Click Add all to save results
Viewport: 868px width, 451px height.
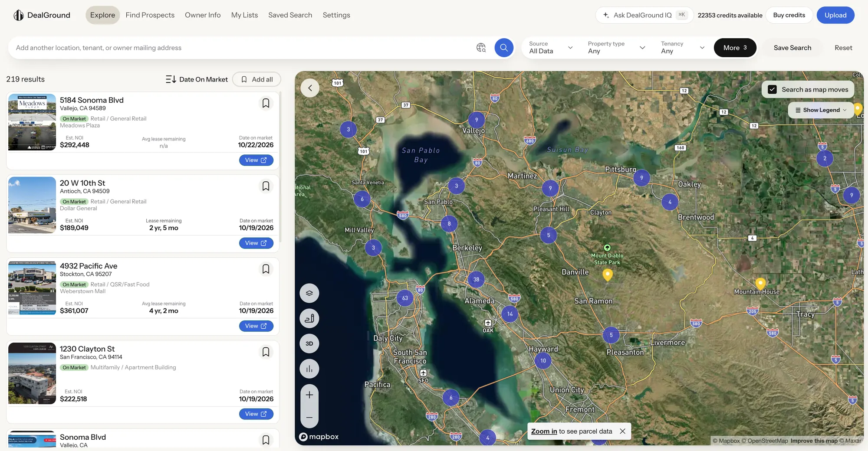click(256, 79)
